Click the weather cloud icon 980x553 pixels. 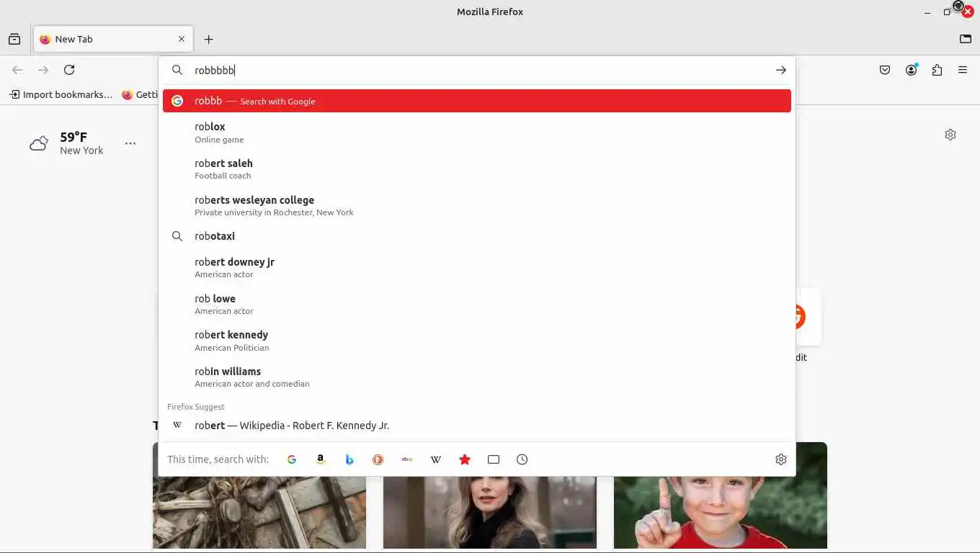(39, 143)
